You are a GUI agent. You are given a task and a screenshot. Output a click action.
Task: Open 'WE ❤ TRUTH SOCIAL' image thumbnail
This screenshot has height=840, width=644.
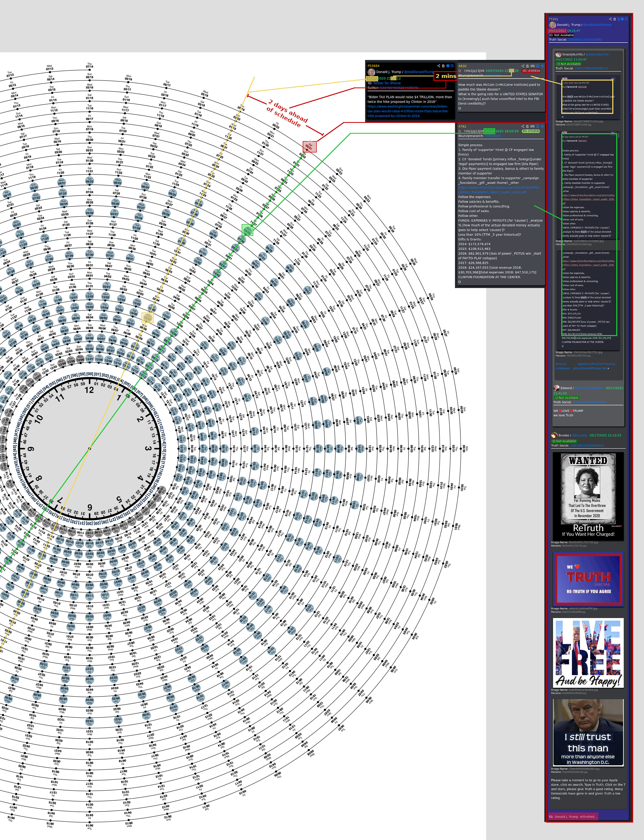pos(588,579)
